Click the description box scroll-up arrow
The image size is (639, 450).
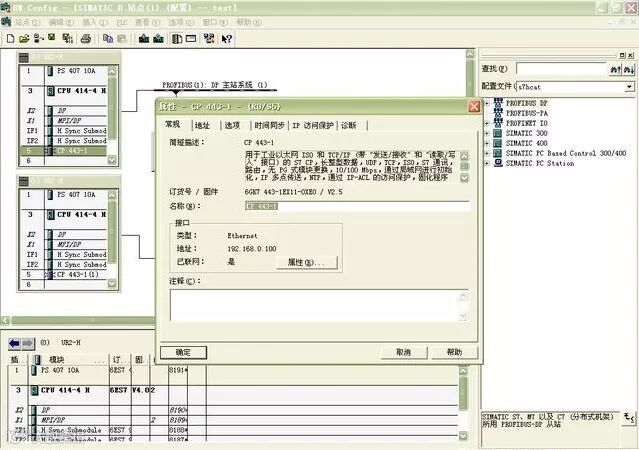(464, 156)
